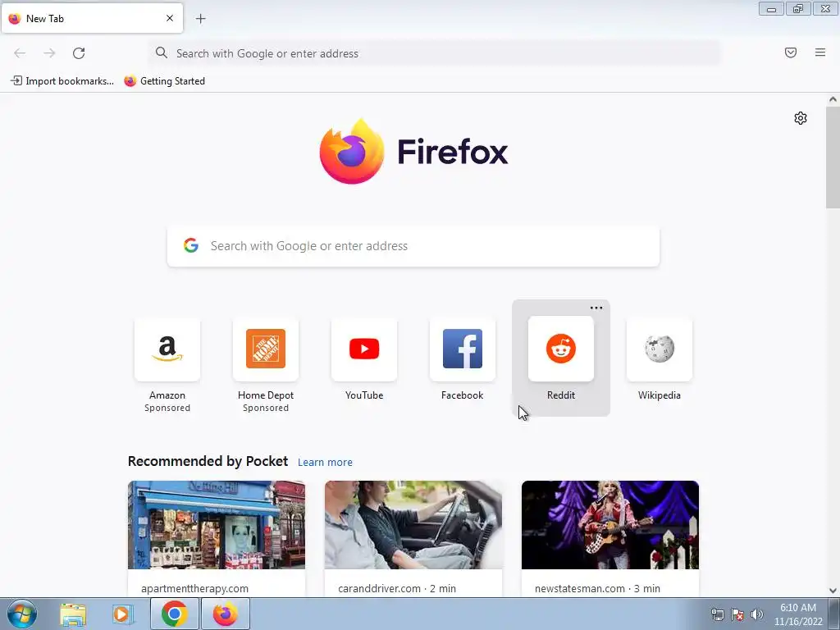
Task: Close the New Tab tab
Action: (x=170, y=18)
